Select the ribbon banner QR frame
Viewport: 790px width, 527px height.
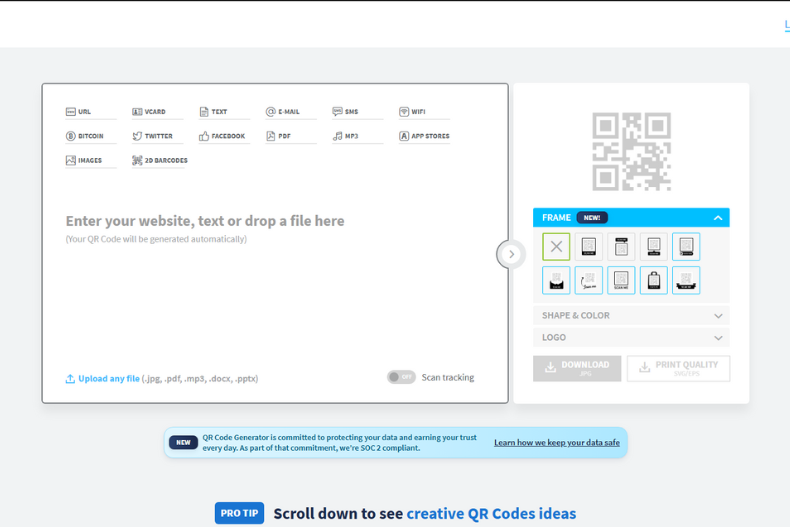(x=686, y=280)
